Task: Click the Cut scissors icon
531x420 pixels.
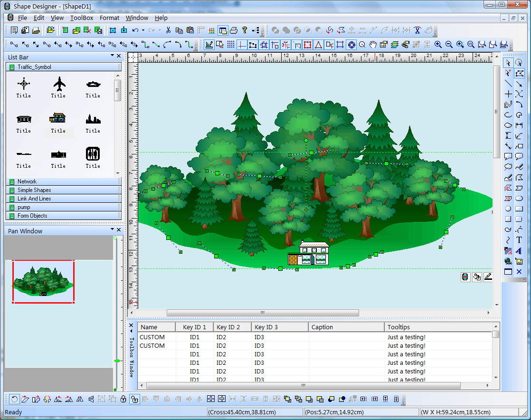Action: pos(168,30)
